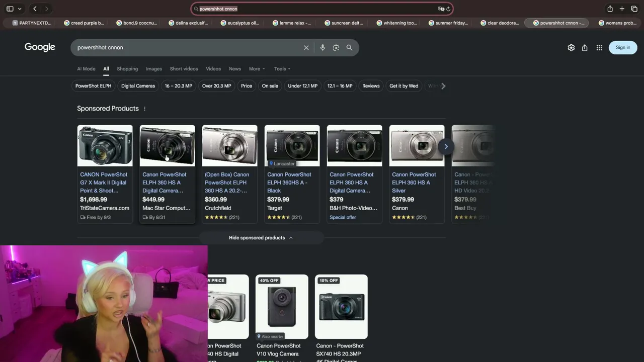This screenshot has width=644, height=362.
Task: Toggle the Safari sidebar icon
Action: click(10, 9)
